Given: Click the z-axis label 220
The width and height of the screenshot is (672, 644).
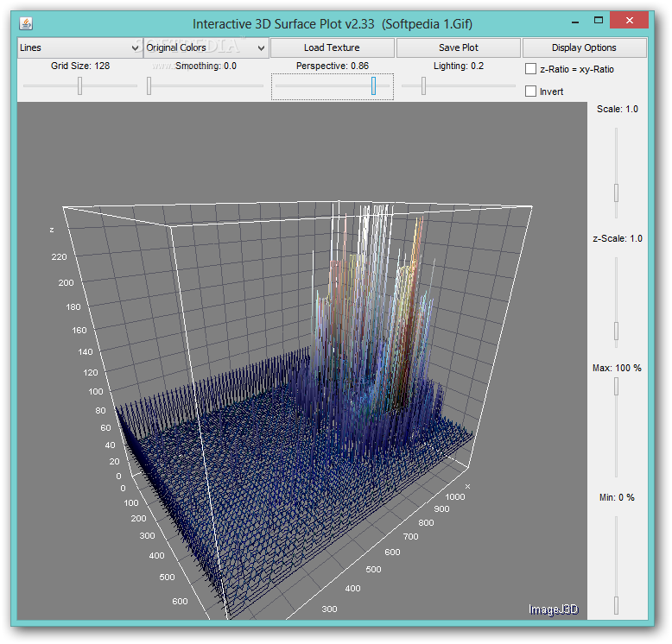Looking at the screenshot, I should tap(59, 257).
